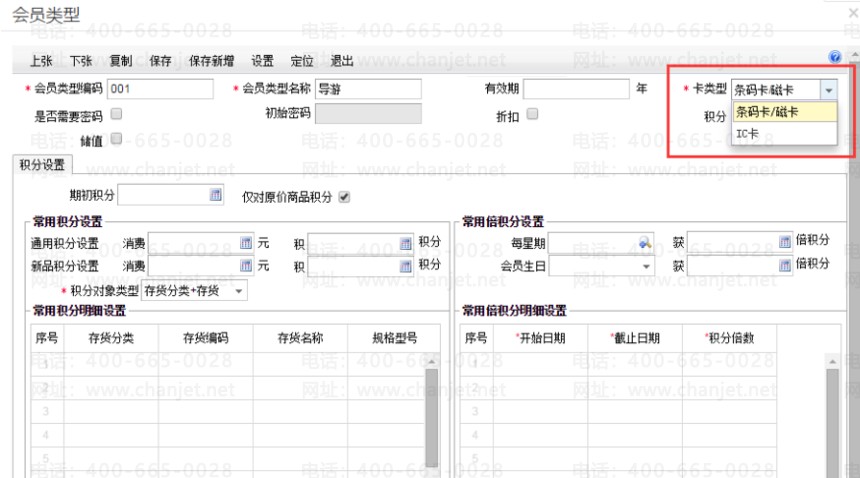
Task: Select IC卡 from the card type list
Action: pyautogui.click(x=748, y=132)
